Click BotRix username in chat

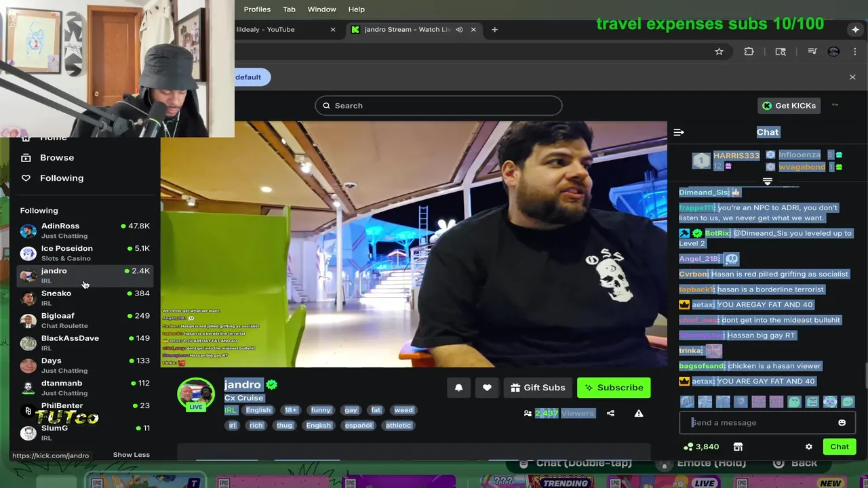pos(717,233)
